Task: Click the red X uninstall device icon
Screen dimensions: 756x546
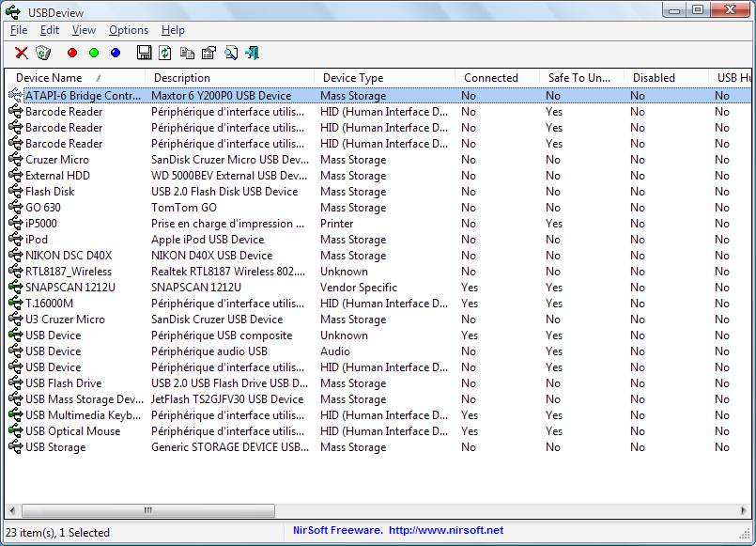Action: 21,54
